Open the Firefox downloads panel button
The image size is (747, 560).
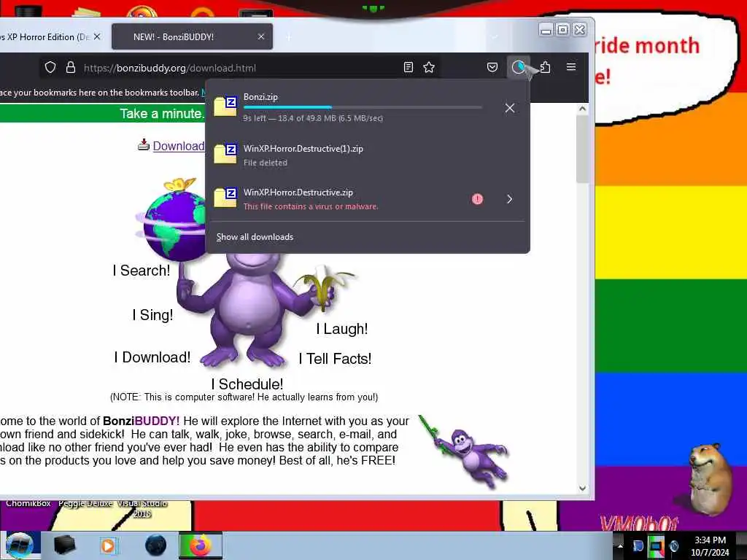coord(518,67)
